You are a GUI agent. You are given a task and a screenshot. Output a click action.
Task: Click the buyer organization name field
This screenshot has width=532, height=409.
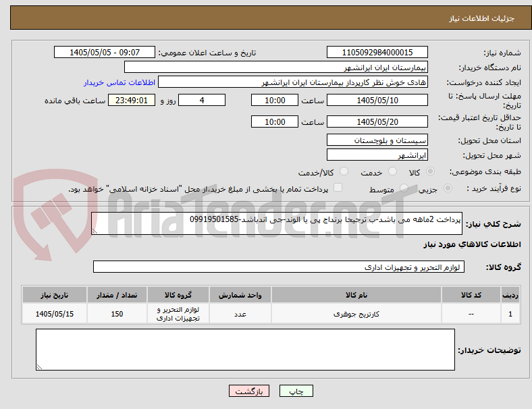pos(276,67)
